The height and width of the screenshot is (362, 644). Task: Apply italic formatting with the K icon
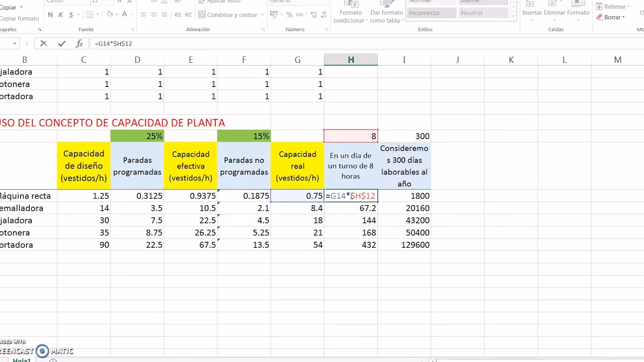tap(61, 14)
